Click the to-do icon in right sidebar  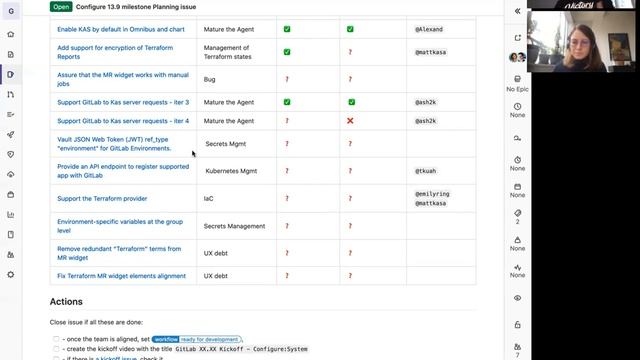coord(517,38)
